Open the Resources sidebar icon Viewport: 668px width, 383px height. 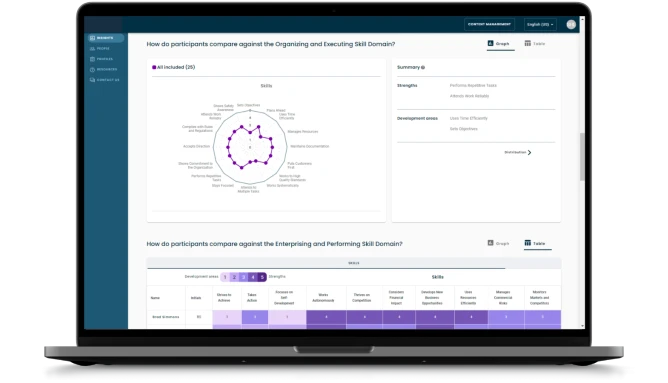click(x=92, y=69)
